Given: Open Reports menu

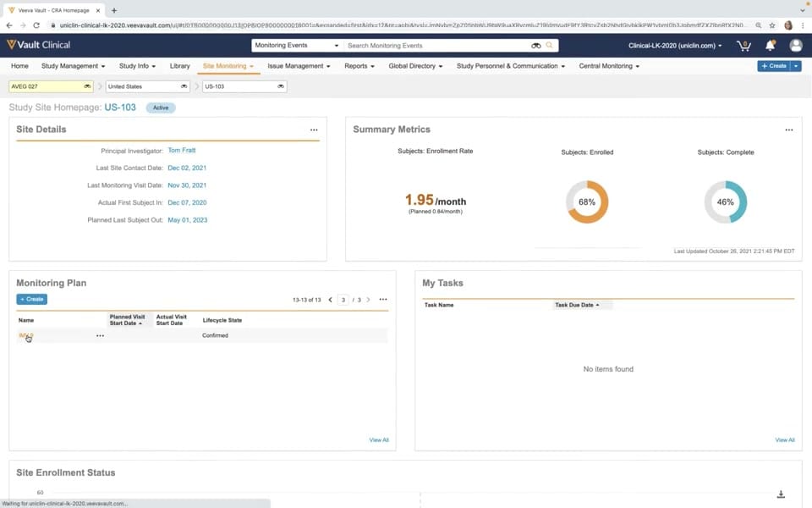Looking at the screenshot, I should pyautogui.click(x=359, y=66).
